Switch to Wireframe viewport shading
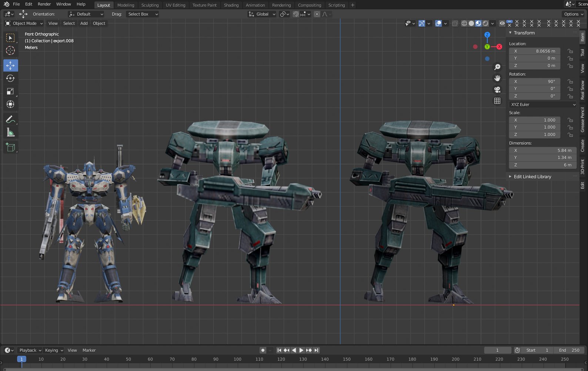The height and width of the screenshot is (371, 588). tap(464, 23)
